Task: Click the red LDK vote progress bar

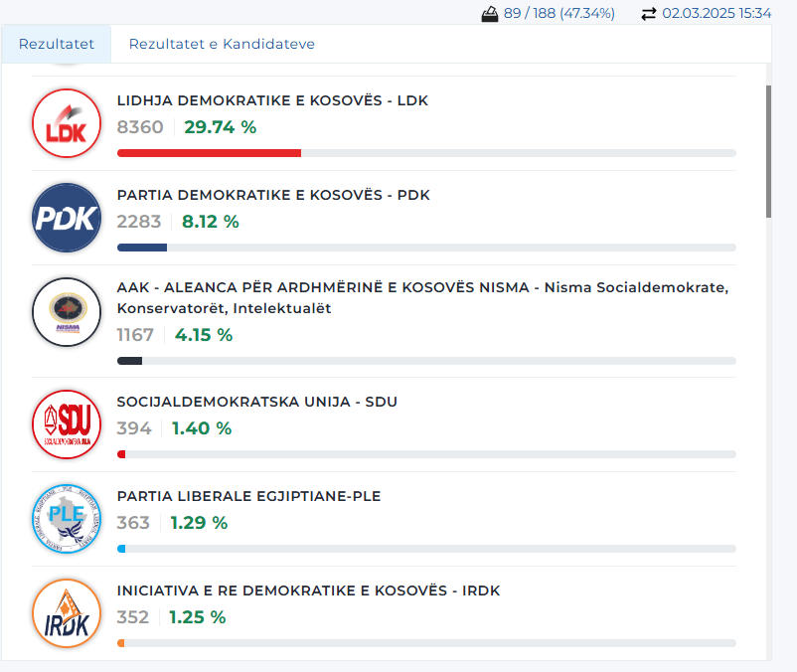Action: (x=209, y=153)
